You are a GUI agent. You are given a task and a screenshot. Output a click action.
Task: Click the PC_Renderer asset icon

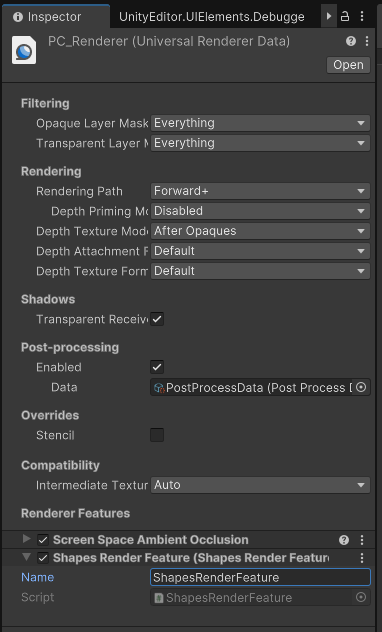[24, 50]
